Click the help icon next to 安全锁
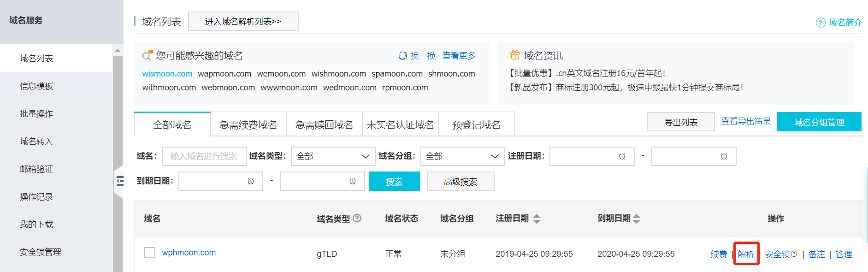Viewport: 868px width, 272px height. 794,254
